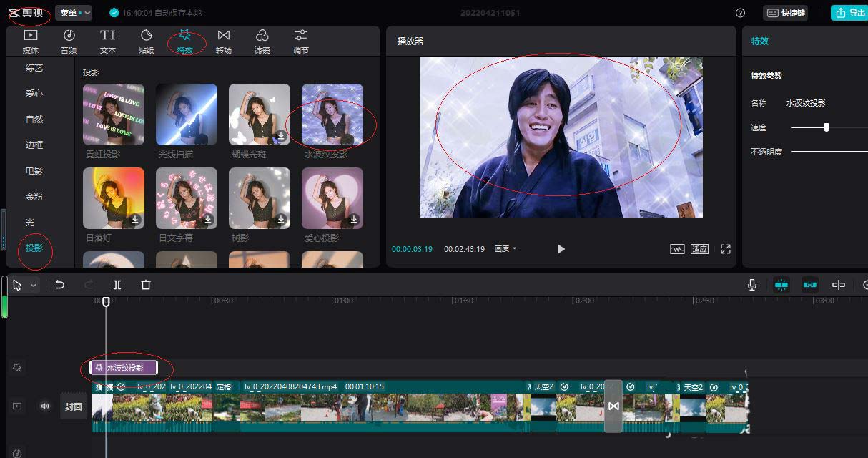Adjust the 速度 speed slider
Image resolution: width=868 pixels, height=458 pixels.
click(828, 128)
